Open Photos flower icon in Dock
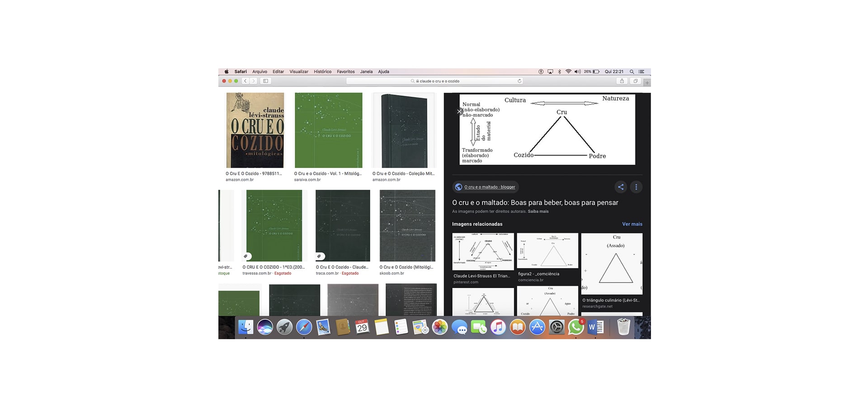This screenshot has height=407, width=868. pos(440,327)
